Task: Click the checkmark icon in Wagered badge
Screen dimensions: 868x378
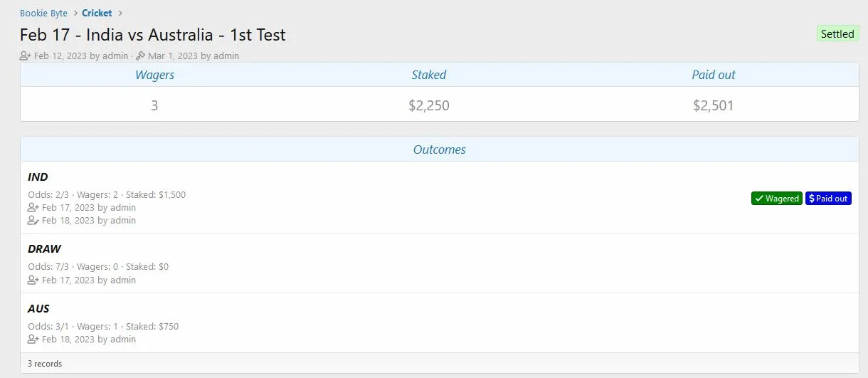Action: pyautogui.click(x=759, y=199)
